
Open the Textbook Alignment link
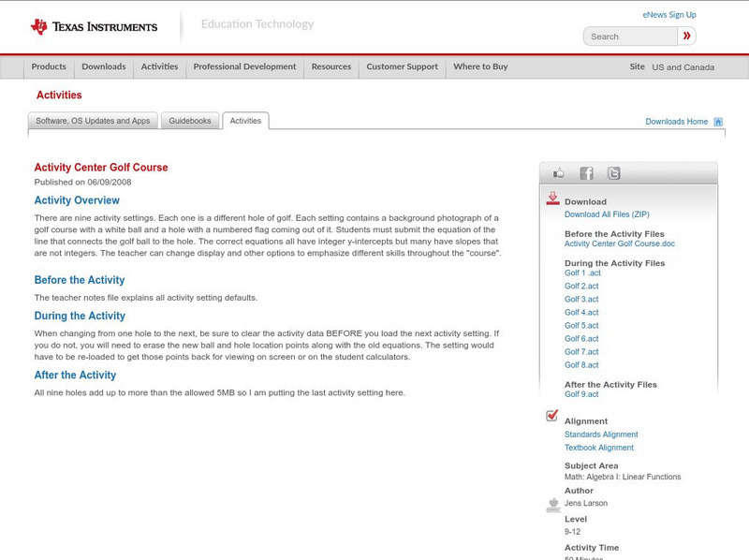599,448
